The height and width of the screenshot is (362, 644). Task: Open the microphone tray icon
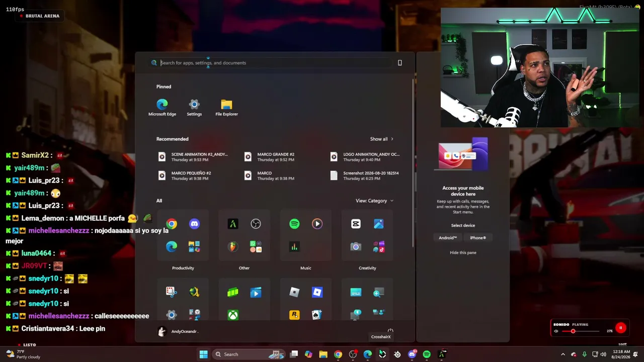(x=584, y=354)
